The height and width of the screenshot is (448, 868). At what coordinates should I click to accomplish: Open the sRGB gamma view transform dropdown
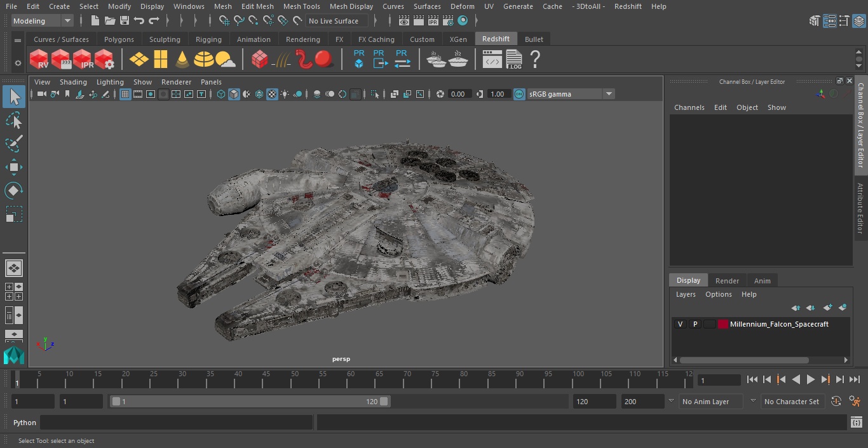571,94
